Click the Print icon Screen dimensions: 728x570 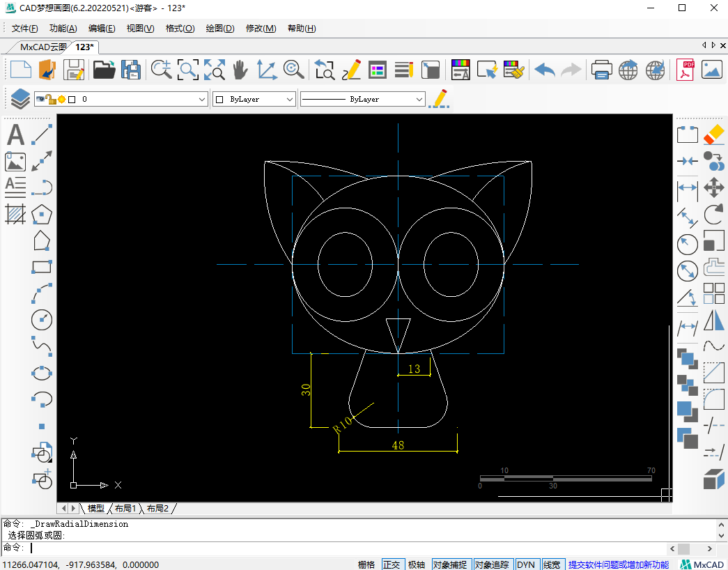(x=601, y=70)
